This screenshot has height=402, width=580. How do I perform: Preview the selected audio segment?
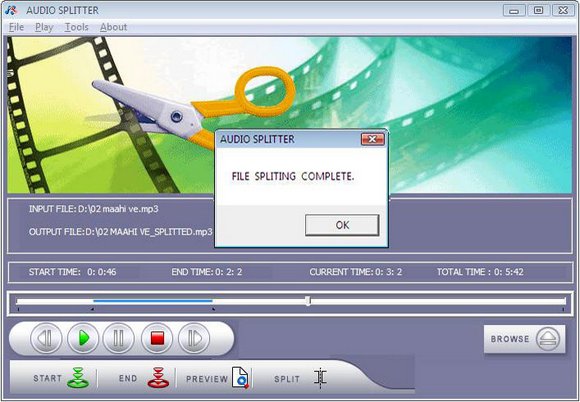pyautogui.click(x=217, y=378)
